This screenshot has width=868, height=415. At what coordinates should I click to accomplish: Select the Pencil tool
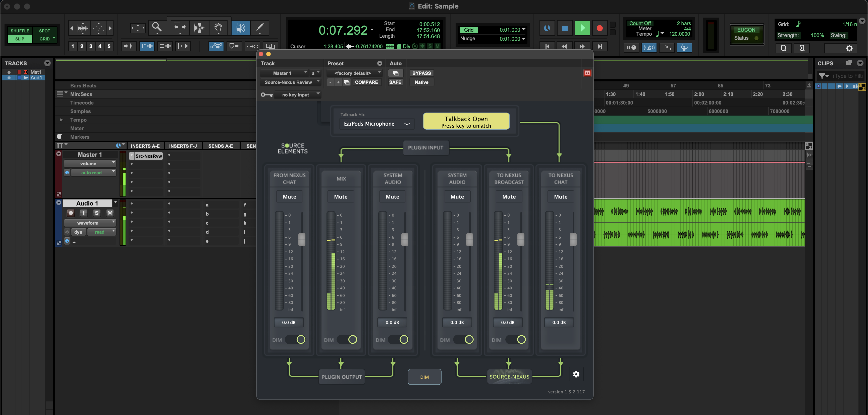tap(260, 27)
